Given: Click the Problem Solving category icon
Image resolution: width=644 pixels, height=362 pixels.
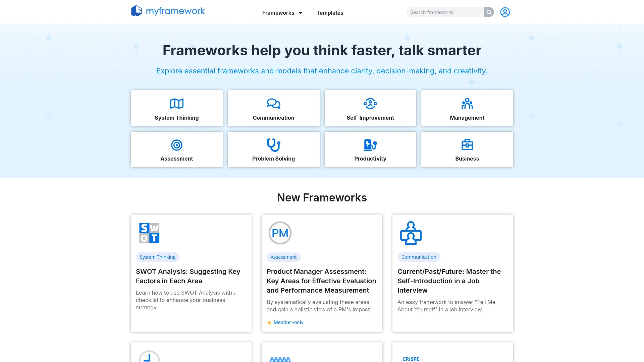Looking at the screenshot, I should click(273, 145).
